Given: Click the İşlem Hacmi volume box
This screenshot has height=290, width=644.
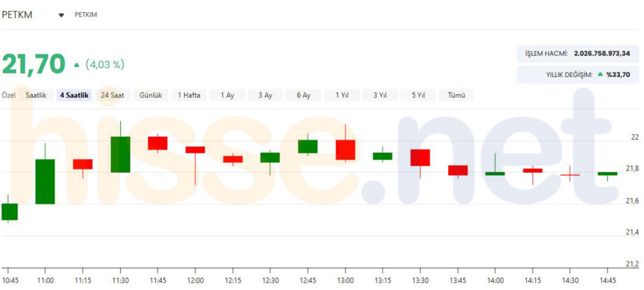Looking at the screenshot, I should click(578, 54).
